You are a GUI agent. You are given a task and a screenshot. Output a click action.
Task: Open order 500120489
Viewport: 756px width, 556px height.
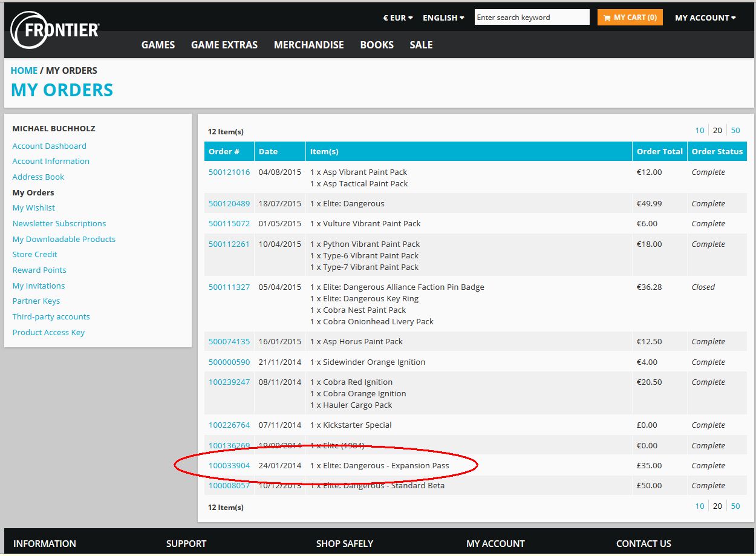(229, 203)
